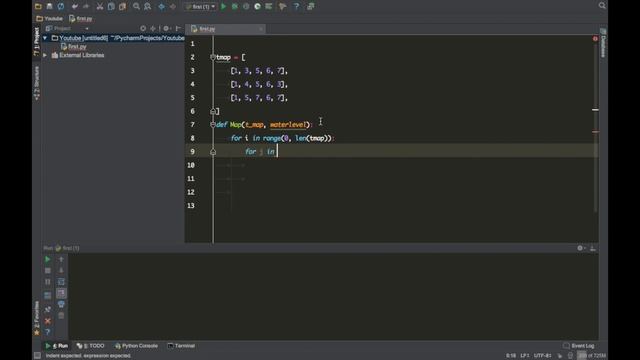Click the Profile toolbar icon
Viewport: 640px width, 360px height.
258,7
